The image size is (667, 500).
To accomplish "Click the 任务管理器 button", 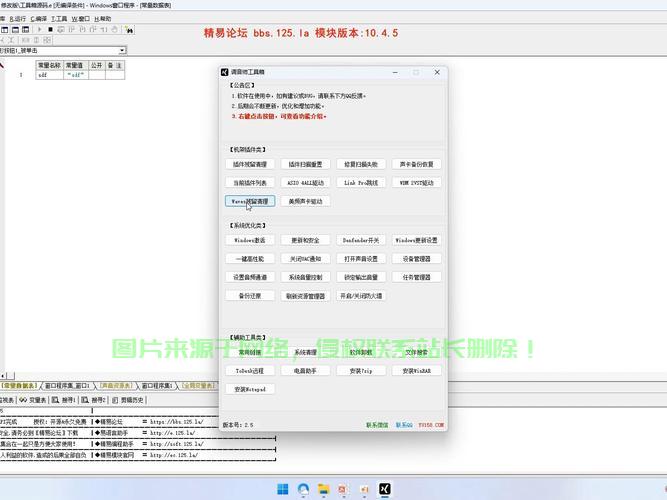I will coord(416,277).
